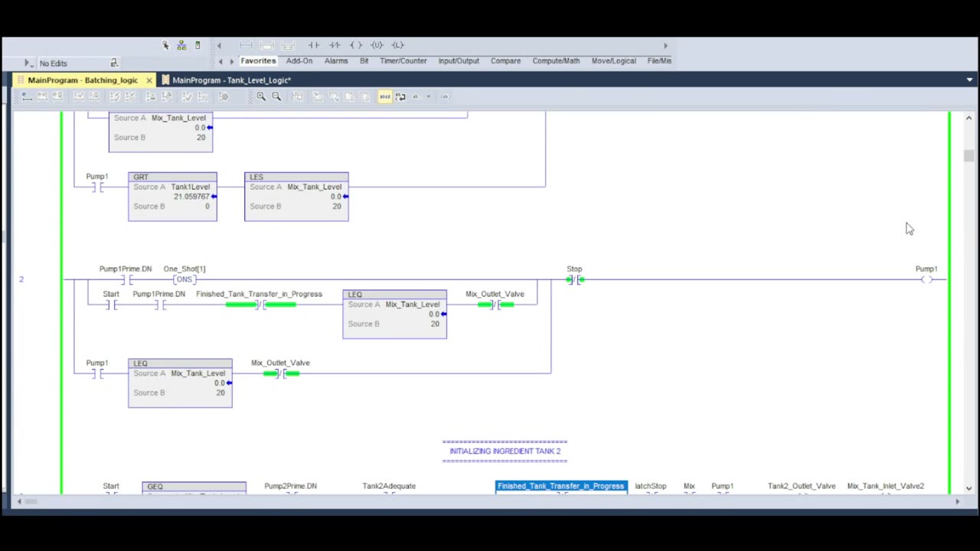
Task: Click the vertical scrollbar thumb
Action: pyautogui.click(x=969, y=155)
